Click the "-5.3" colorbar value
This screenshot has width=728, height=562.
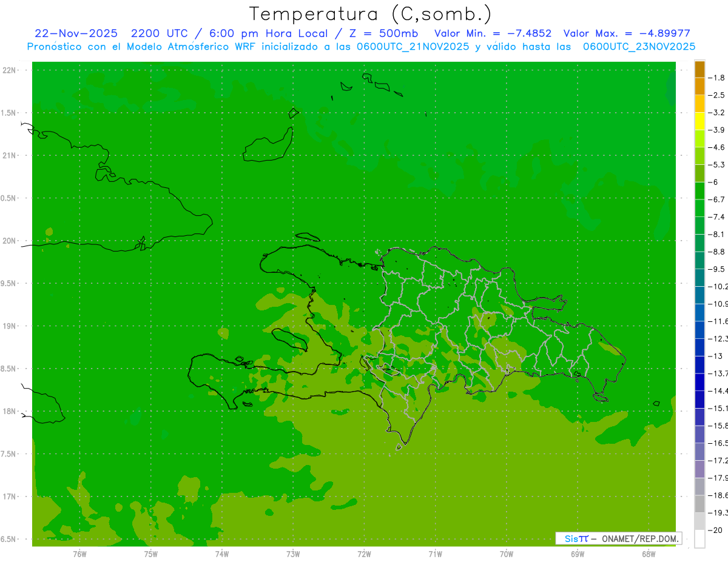pyautogui.click(x=716, y=165)
